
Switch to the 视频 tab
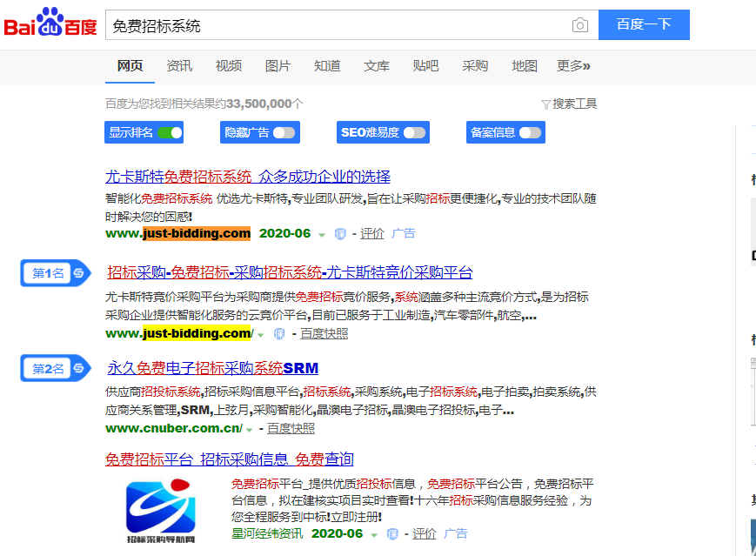pos(229,66)
